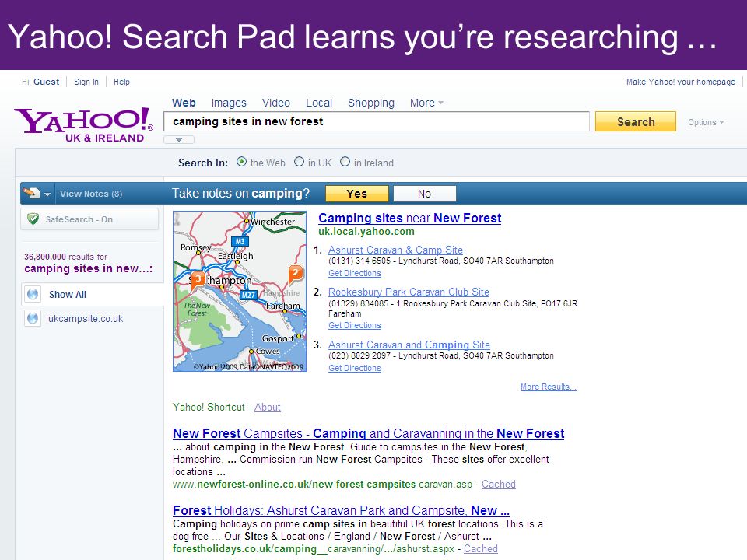Filter results by ukcampsite.co.uk

(86, 319)
